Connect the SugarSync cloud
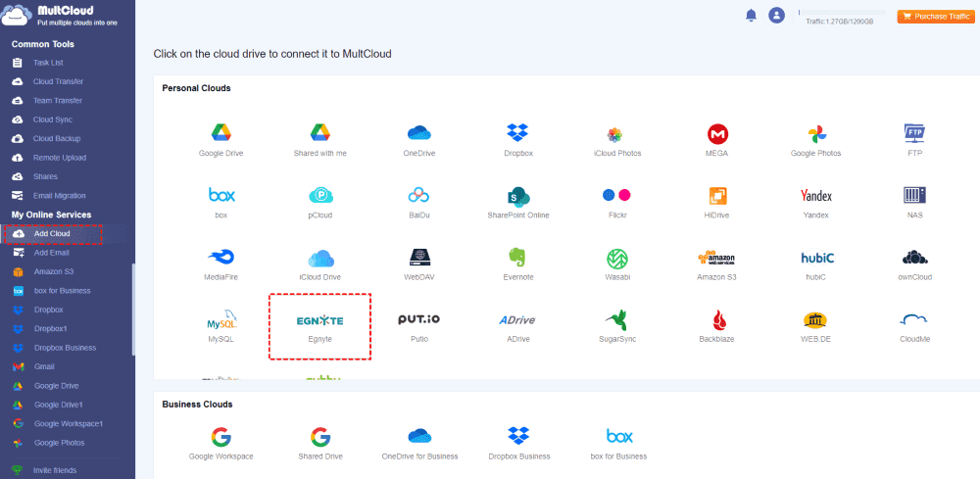Image resolution: width=980 pixels, height=479 pixels. pyautogui.click(x=617, y=326)
